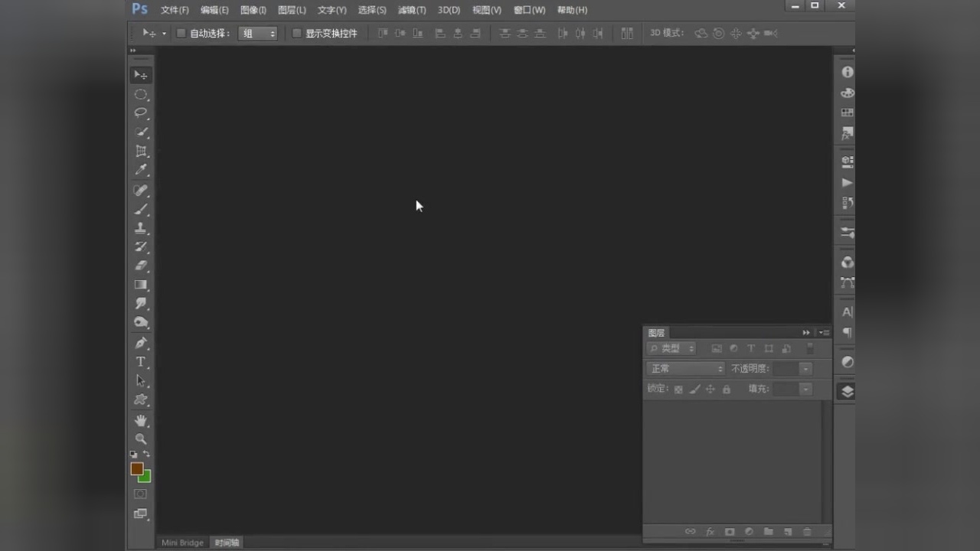Open the tool preset picker arrow
The width and height of the screenshot is (980, 551).
click(x=164, y=34)
